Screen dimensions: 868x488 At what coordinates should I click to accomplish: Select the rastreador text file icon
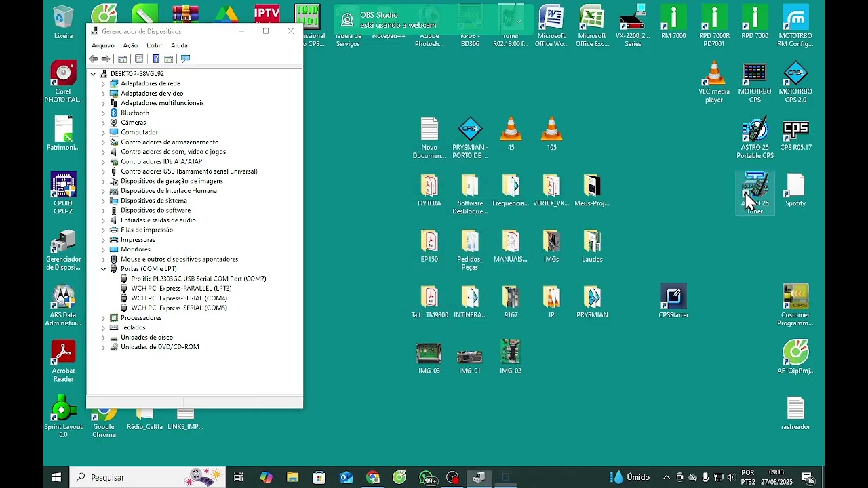795,413
